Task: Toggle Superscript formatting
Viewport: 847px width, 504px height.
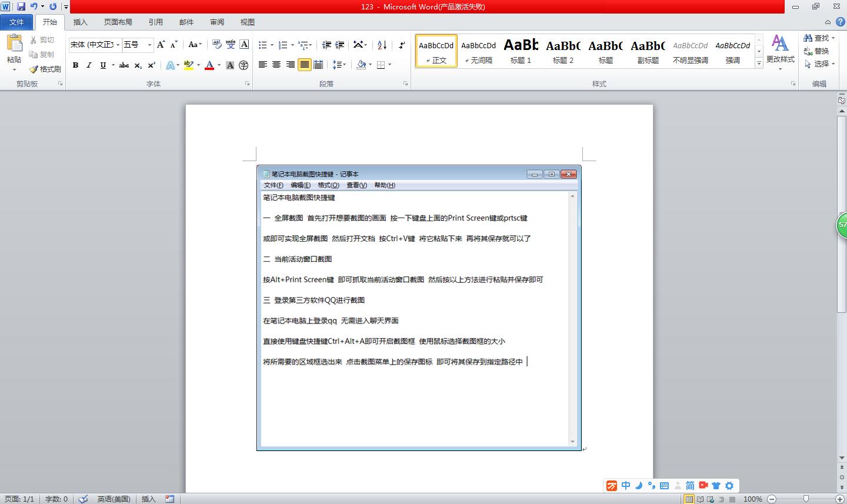Action: (x=151, y=65)
